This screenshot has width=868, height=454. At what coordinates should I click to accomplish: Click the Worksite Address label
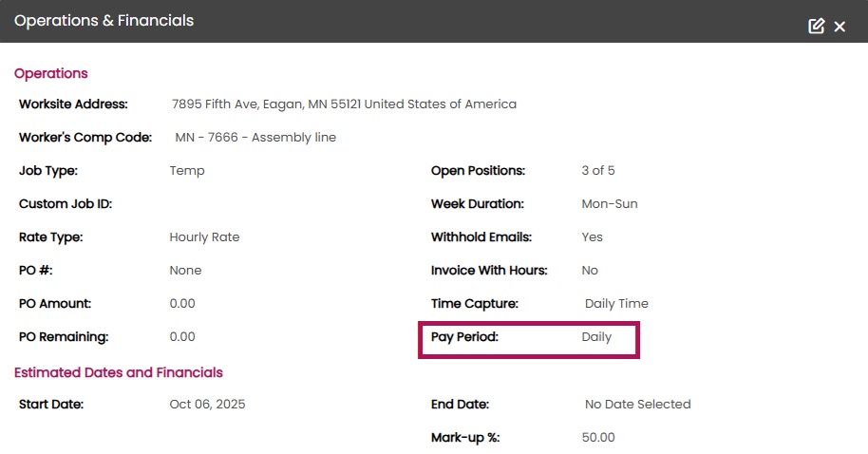(x=73, y=104)
